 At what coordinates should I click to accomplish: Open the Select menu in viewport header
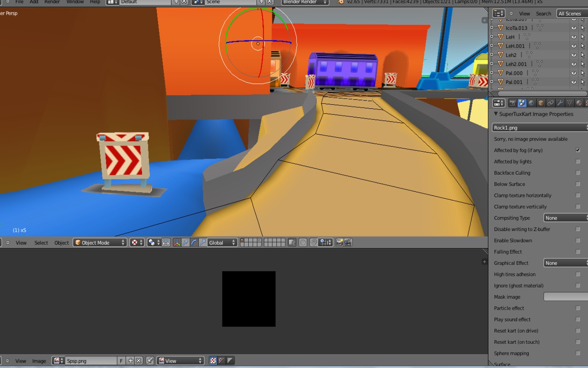(x=41, y=243)
